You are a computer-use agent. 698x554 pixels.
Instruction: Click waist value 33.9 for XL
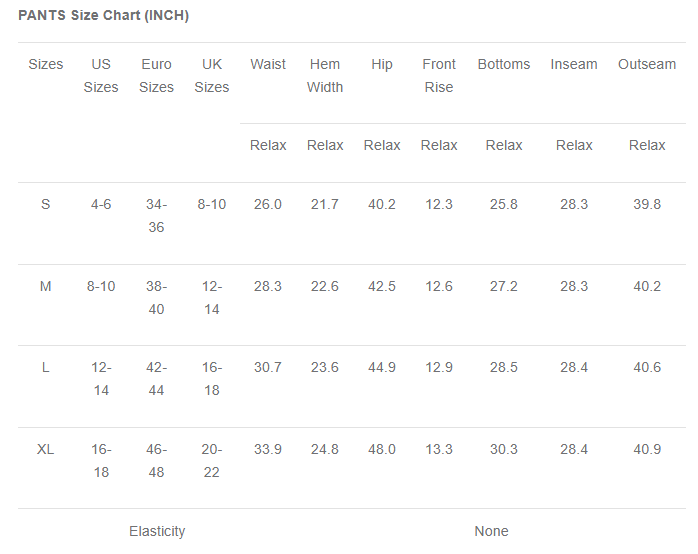point(268,449)
